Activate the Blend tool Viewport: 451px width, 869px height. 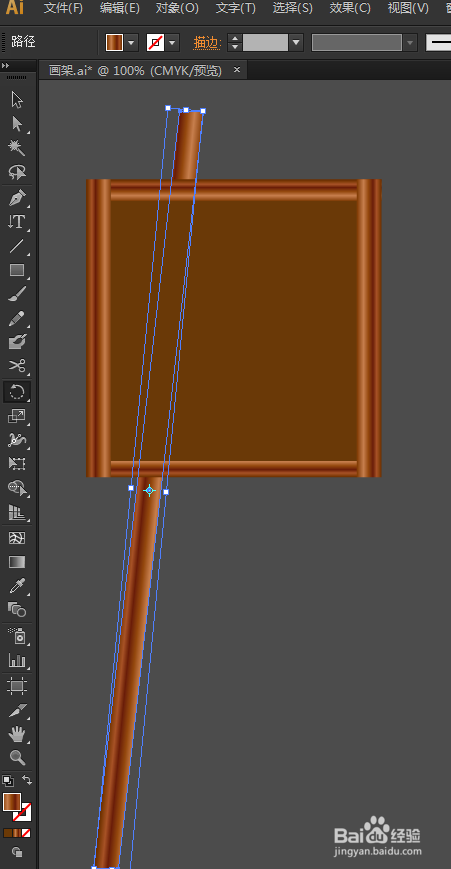17,610
